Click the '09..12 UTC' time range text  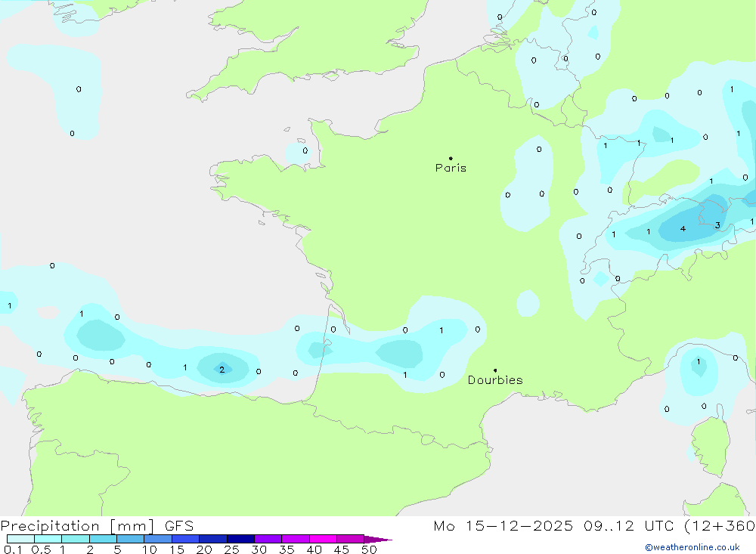tap(628, 526)
